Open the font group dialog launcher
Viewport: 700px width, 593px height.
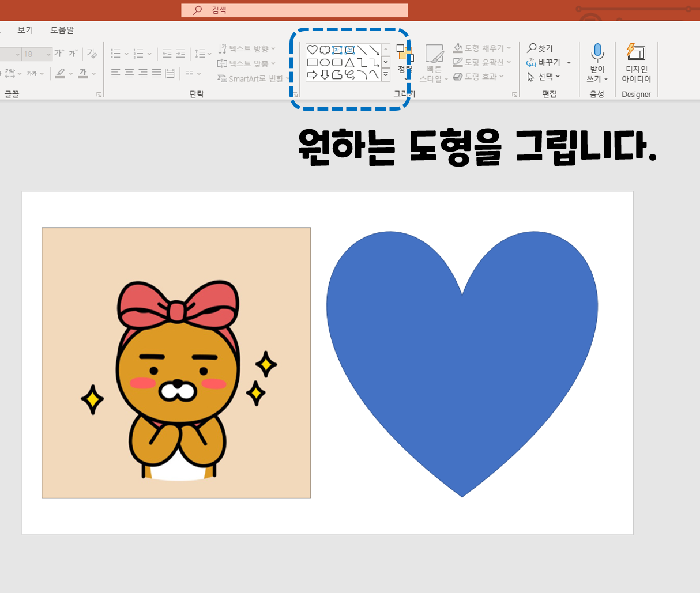click(x=99, y=95)
